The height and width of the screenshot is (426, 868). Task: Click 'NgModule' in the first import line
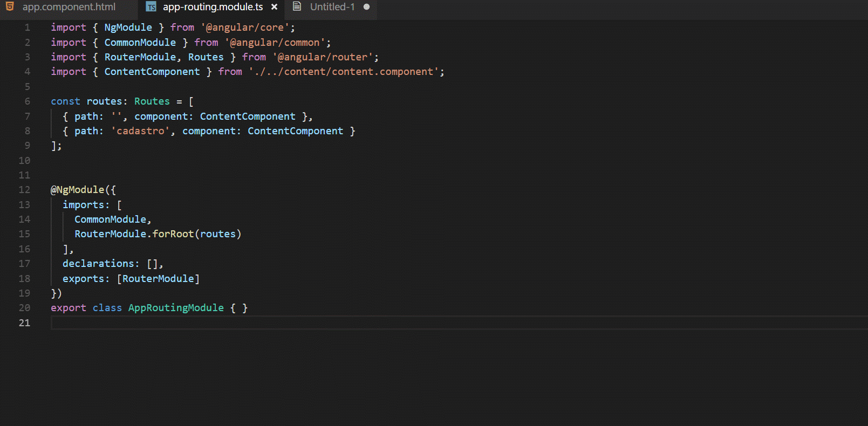pos(128,28)
